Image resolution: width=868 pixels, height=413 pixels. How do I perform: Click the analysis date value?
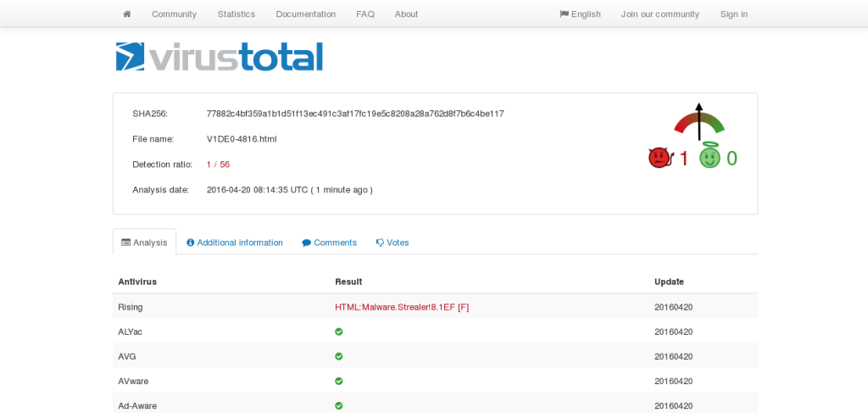[x=290, y=190]
